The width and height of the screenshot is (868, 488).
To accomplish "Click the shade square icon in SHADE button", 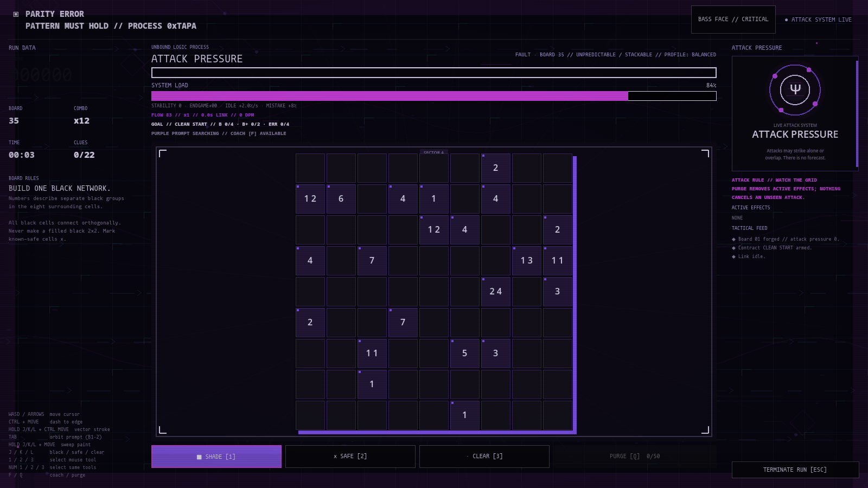I will coord(199,457).
